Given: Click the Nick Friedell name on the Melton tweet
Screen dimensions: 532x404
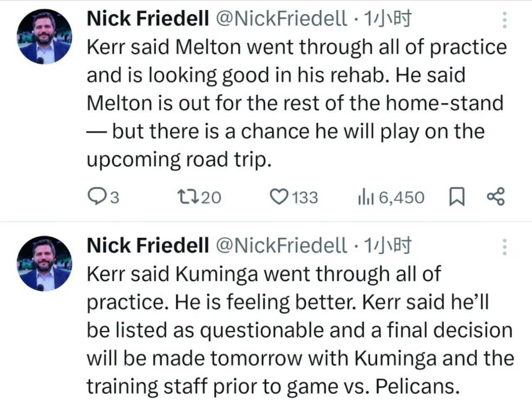Looking at the screenshot, I should [x=148, y=18].
